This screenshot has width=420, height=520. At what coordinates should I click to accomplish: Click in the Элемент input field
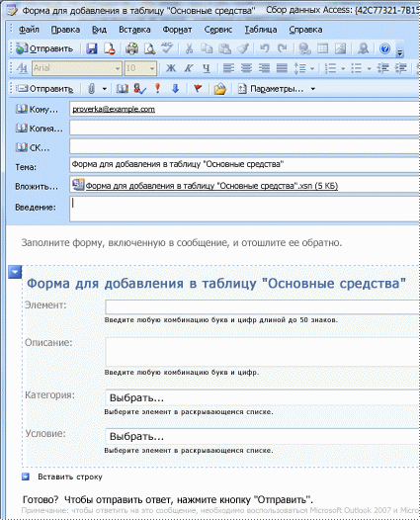click(x=263, y=307)
